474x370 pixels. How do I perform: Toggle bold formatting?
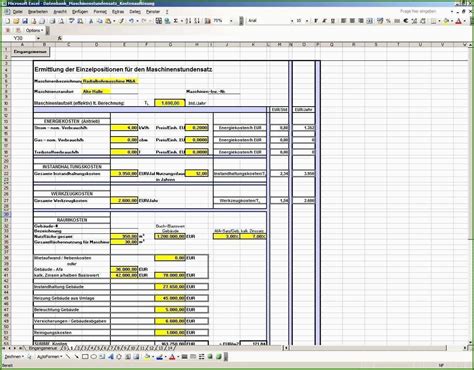[316, 21]
